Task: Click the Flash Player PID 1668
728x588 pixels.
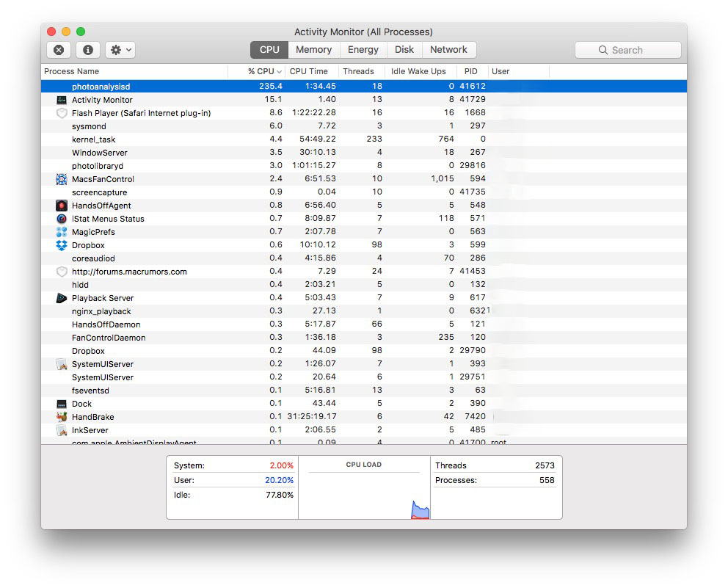Action: [476, 113]
